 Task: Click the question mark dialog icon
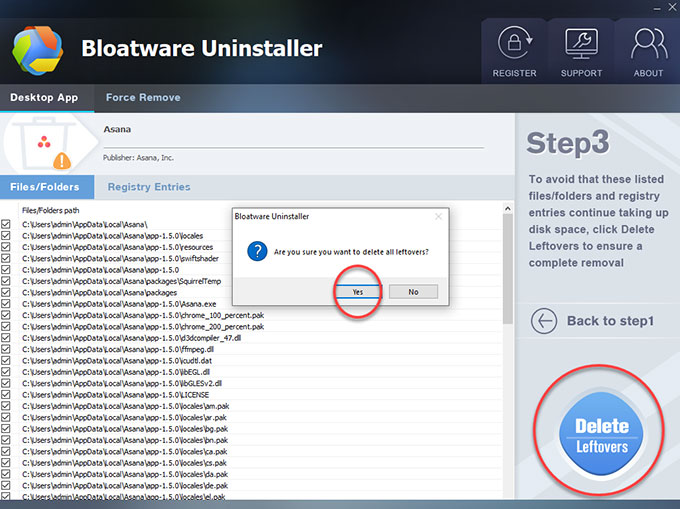257,251
